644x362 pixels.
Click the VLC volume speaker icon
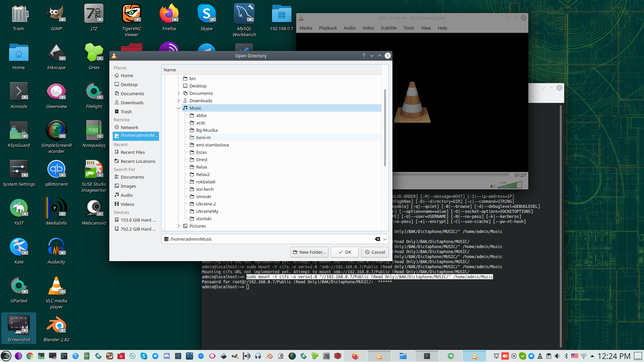coord(492,186)
